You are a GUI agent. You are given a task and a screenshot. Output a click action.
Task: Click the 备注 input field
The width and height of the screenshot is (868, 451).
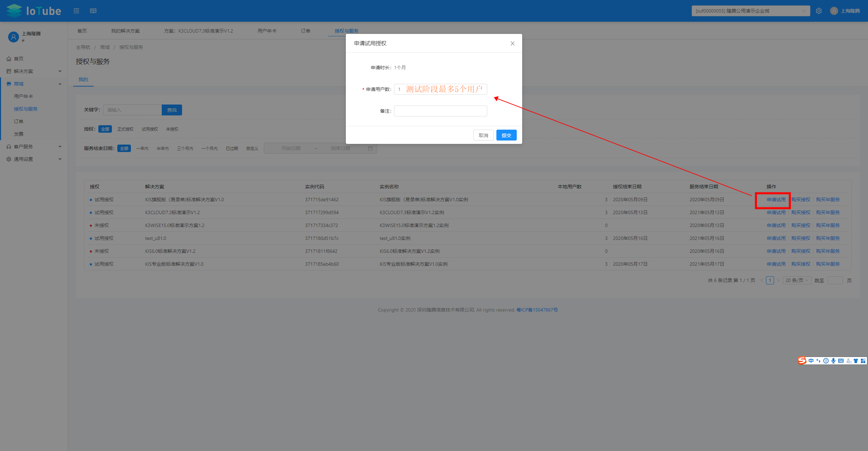click(440, 111)
